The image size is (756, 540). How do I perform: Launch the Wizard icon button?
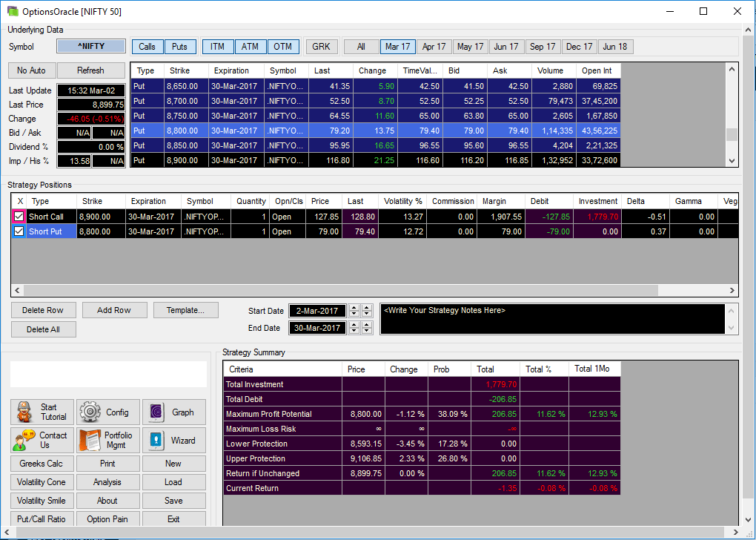[x=174, y=440]
